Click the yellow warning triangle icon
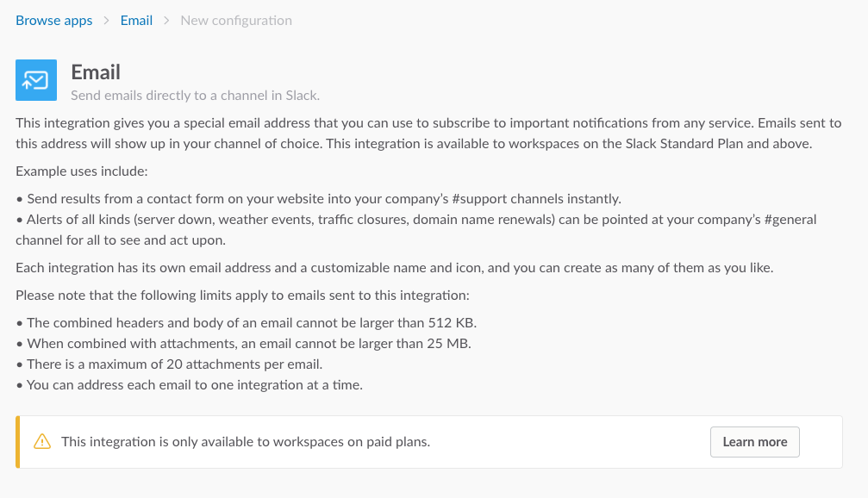This screenshot has height=498, width=868. [x=42, y=442]
